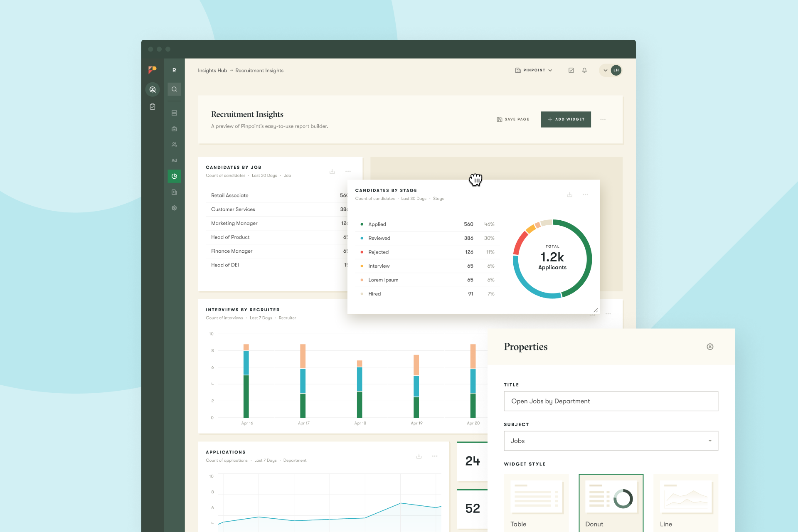Screen dimensions: 798x532
Task: Open the Jobs briefcase icon
Action: point(174,128)
